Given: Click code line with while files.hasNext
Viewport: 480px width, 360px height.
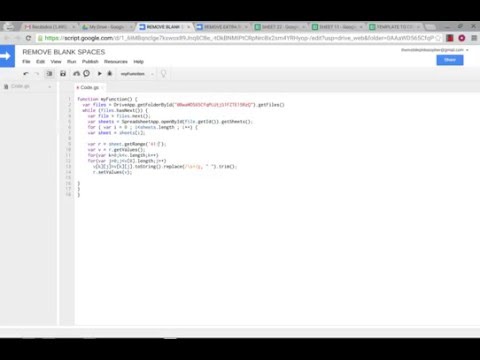Looking at the screenshot, I should point(115,110).
